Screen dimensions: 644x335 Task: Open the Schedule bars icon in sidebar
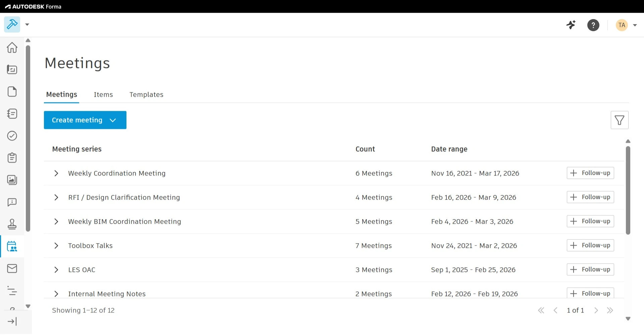click(x=12, y=291)
